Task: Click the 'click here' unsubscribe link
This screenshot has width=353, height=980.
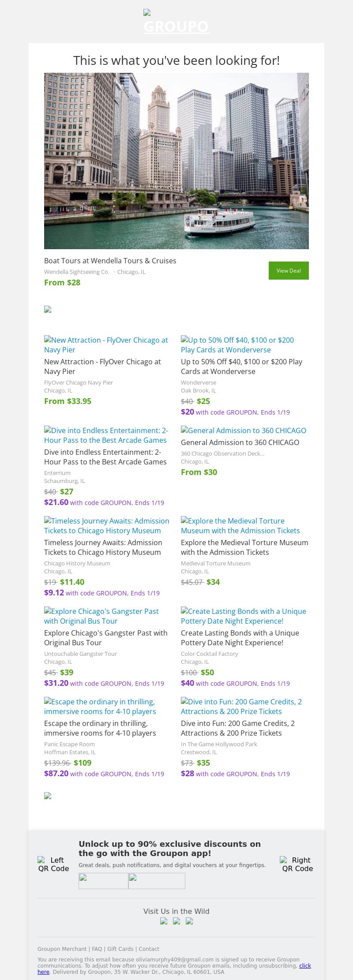Action: [x=305, y=966]
